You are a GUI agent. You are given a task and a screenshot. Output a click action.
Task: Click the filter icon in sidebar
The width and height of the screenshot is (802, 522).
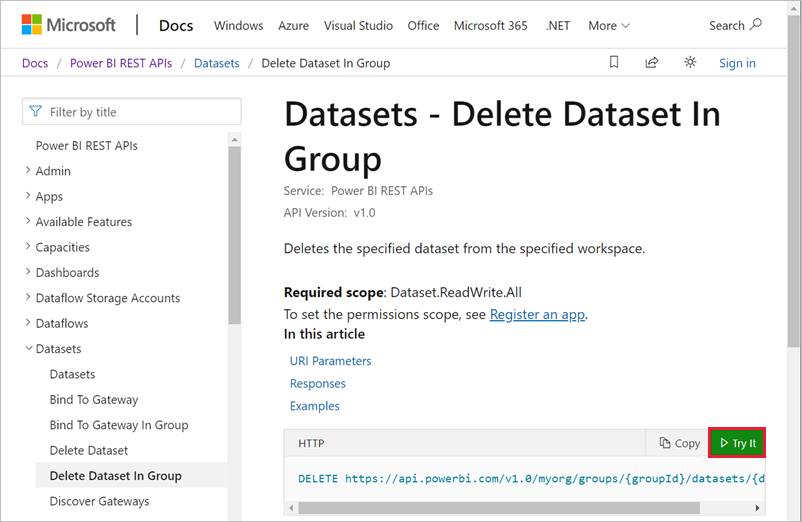coord(36,112)
